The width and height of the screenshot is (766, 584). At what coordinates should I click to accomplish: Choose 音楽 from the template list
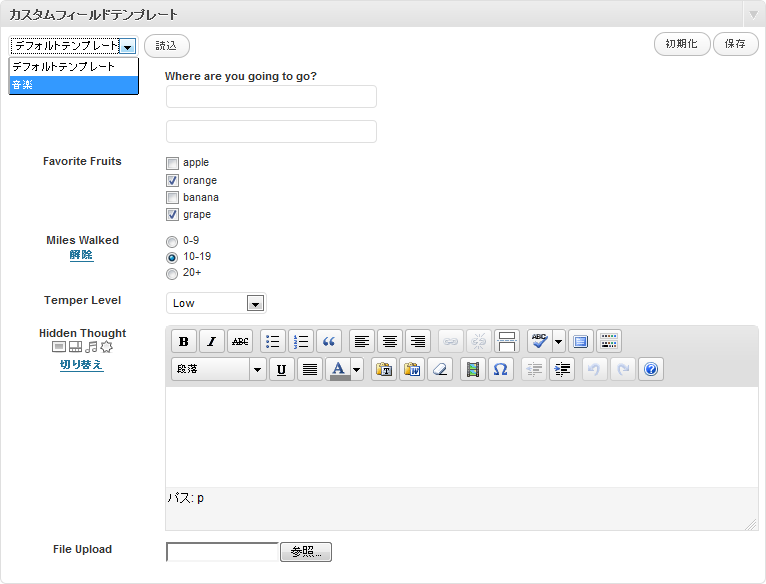click(x=74, y=85)
